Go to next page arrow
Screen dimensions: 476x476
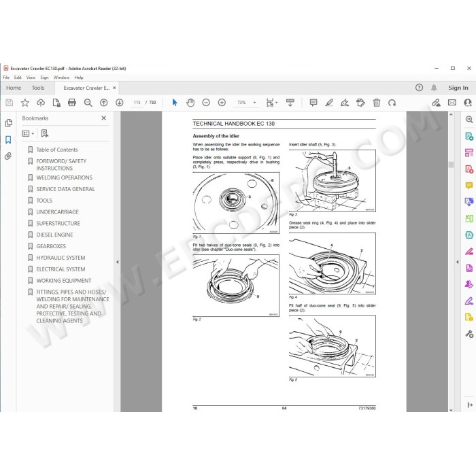coord(120,103)
